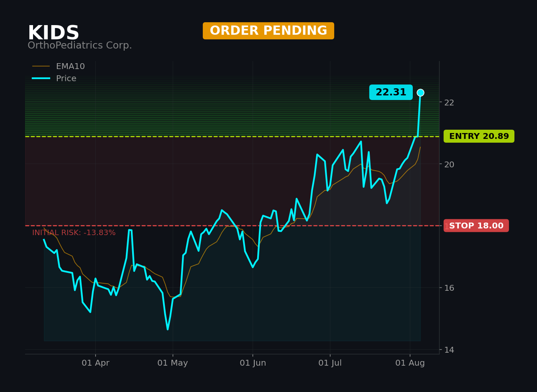
Task: Select the 01 Jul date axis label
Action: (330, 363)
